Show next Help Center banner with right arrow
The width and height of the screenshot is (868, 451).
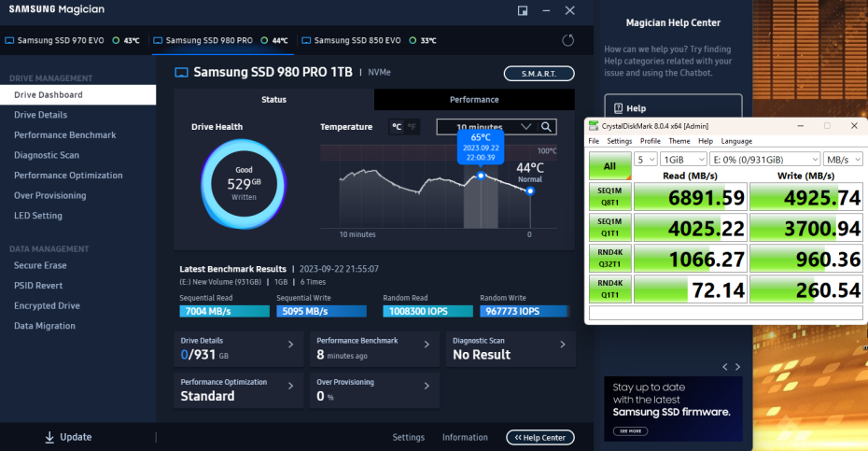[x=737, y=367]
